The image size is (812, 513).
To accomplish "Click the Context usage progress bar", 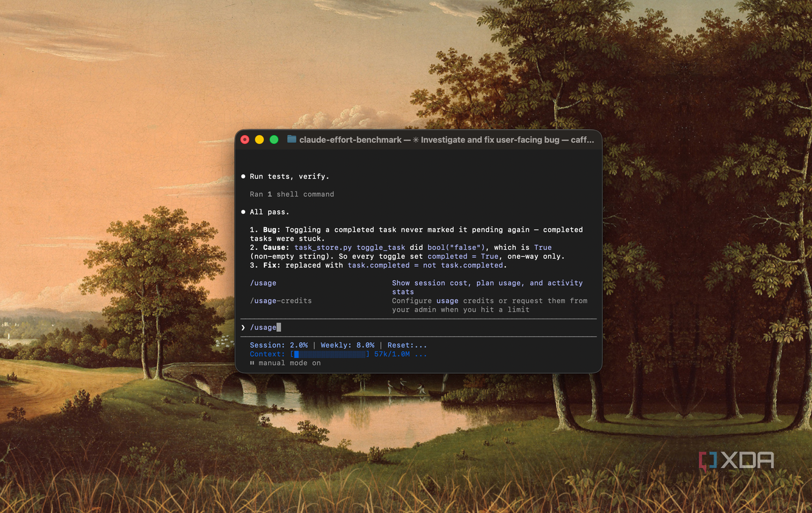I will point(330,354).
